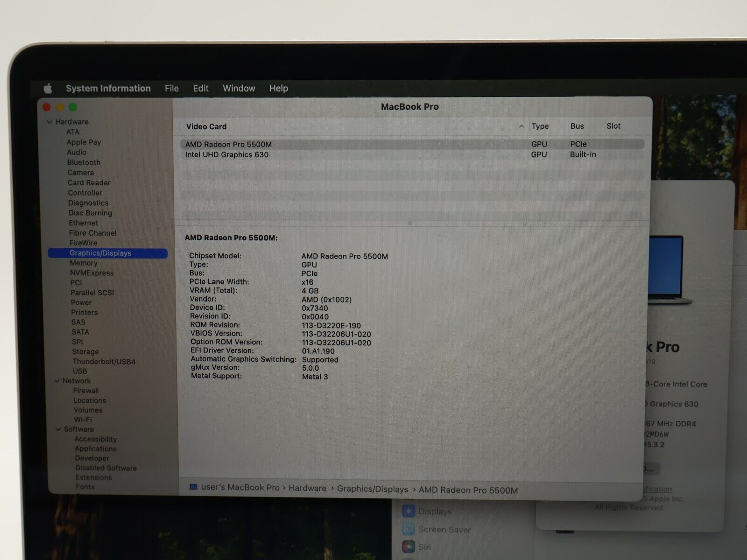Open the System Information app menu
Screen dimensions: 747x560
[x=108, y=88]
